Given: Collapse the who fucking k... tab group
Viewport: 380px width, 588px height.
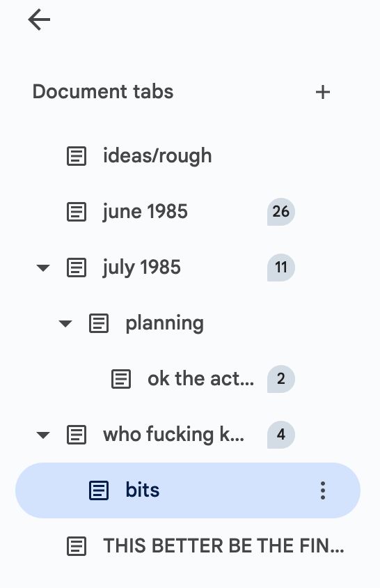Looking at the screenshot, I should pos(42,435).
